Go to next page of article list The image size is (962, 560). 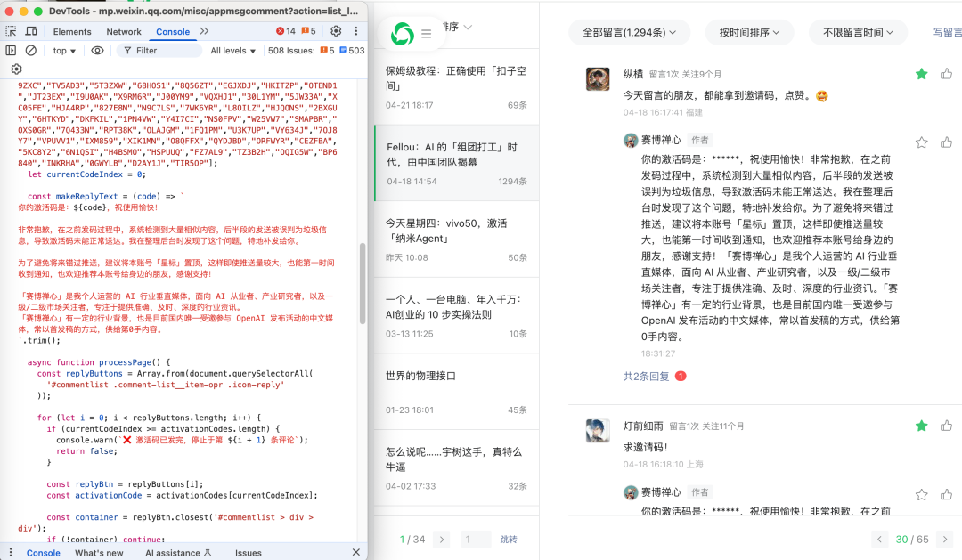(x=441, y=540)
